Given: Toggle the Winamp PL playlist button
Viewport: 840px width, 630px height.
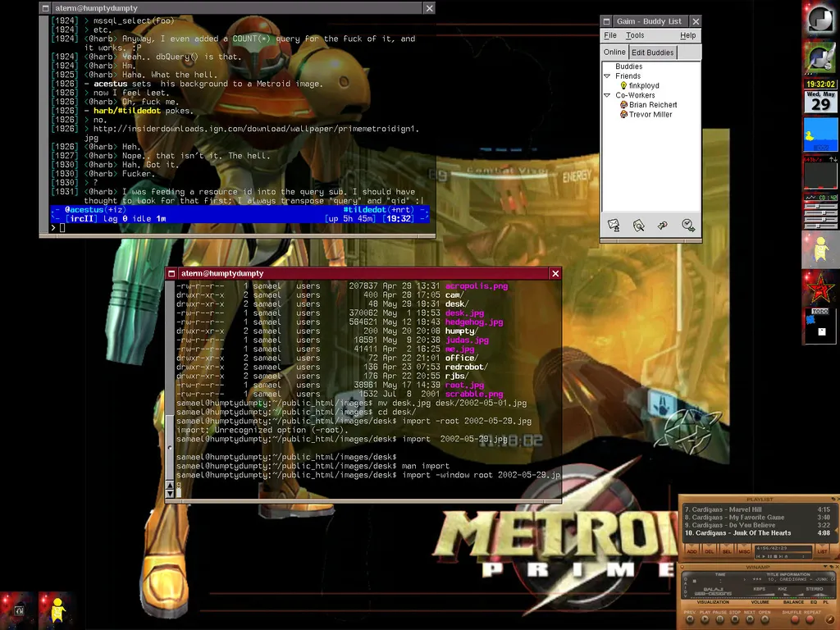Looking at the screenshot, I should tap(826, 602).
